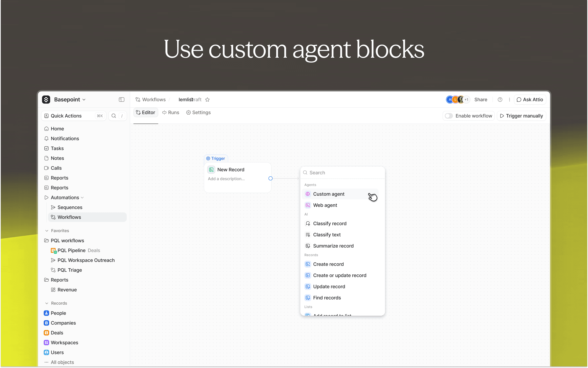Choose Create or update record block
588x368 pixels.
[x=340, y=275]
